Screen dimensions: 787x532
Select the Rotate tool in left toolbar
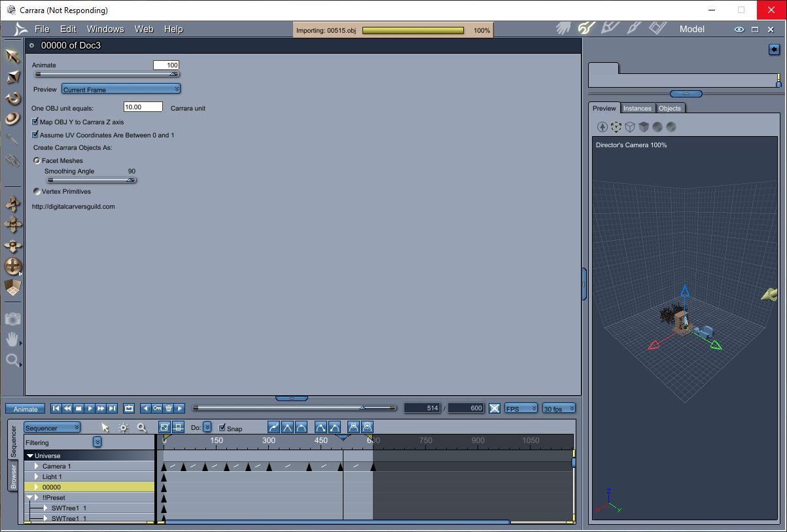point(12,98)
